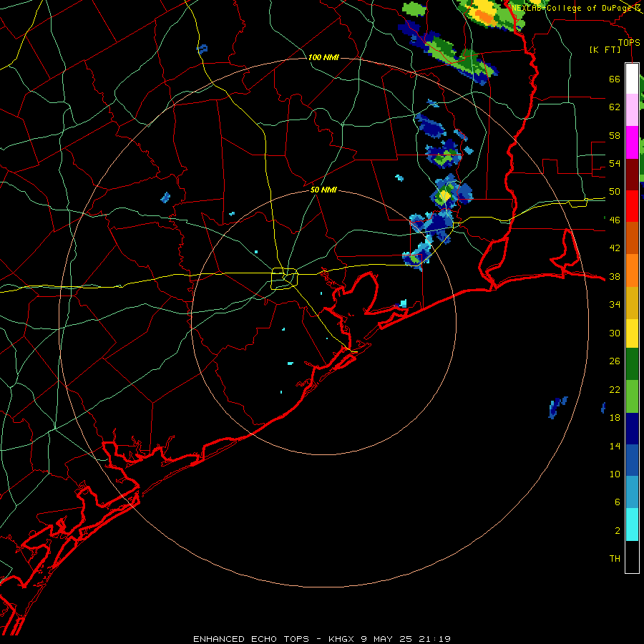Click the 22 legend scale number
The width and height of the screenshot is (644, 644).
[x=615, y=389]
